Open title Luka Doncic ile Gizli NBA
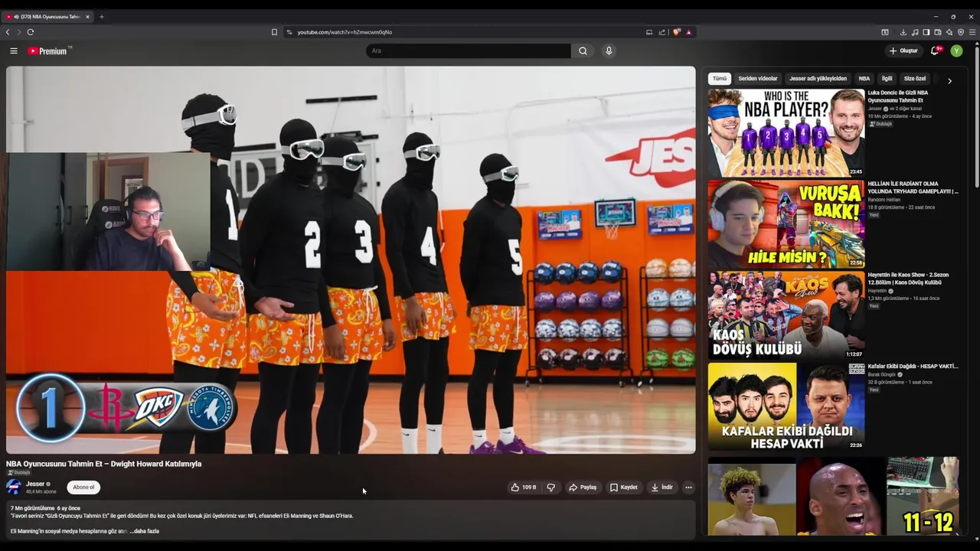The image size is (980, 551). pos(900,96)
